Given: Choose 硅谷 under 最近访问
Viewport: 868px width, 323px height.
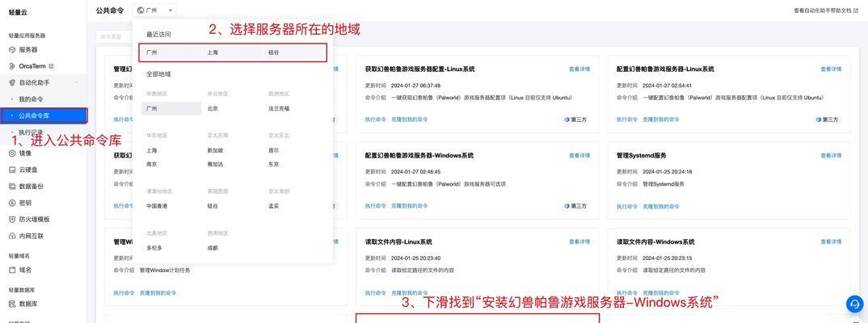Looking at the screenshot, I should tap(273, 52).
